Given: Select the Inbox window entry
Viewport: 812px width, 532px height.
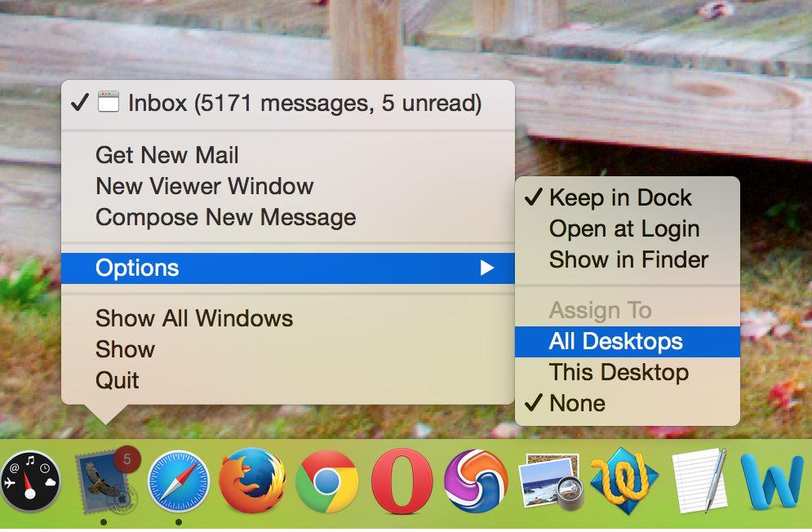Looking at the screenshot, I should [x=288, y=103].
